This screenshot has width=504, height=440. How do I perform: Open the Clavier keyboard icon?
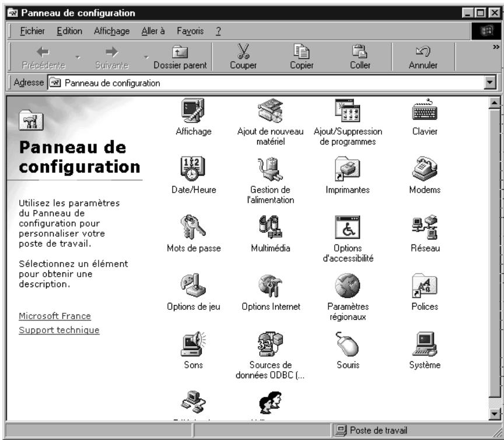click(x=425, y=110)
